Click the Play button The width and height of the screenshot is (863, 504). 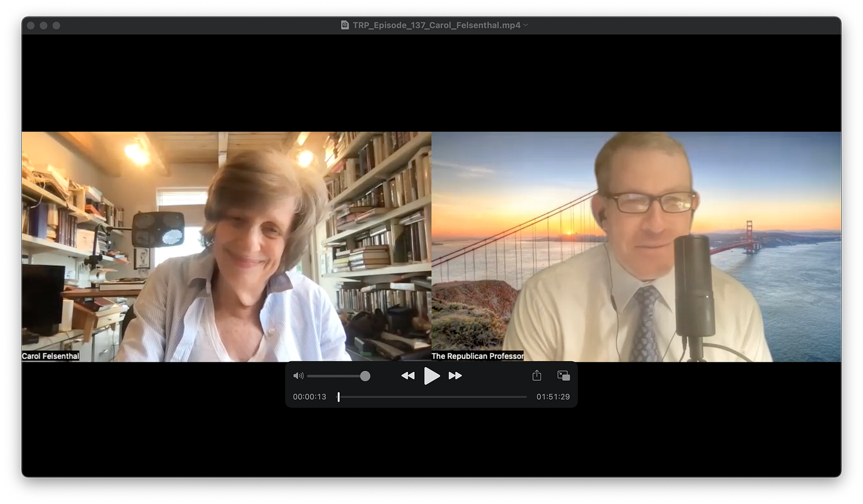click(x=432, y=375)
